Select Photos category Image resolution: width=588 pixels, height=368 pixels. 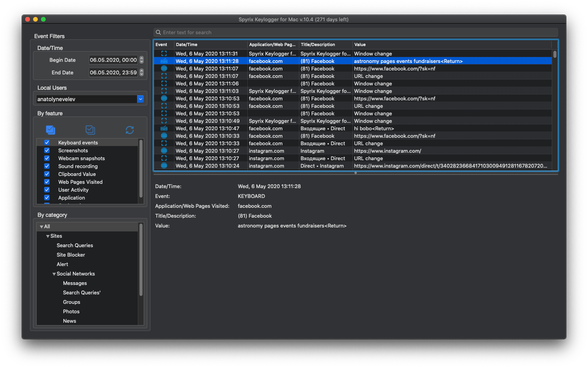click(71, 311)
